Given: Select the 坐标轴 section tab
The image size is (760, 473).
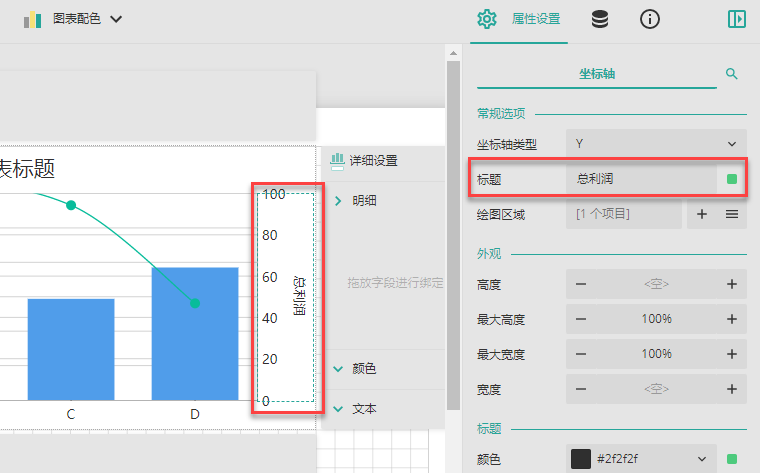Looking at the screenshot, I should [597, 74].
